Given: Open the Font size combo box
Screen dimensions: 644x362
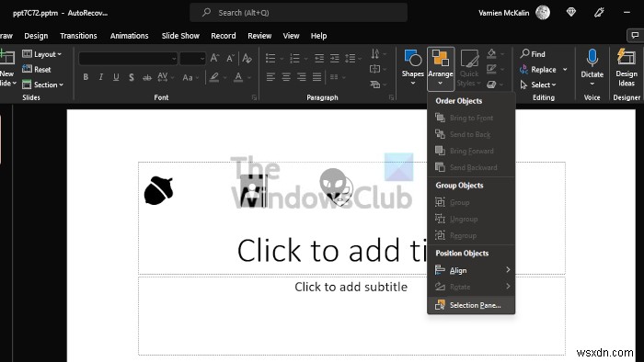Looking at the screenshot, I should [192, 58].
